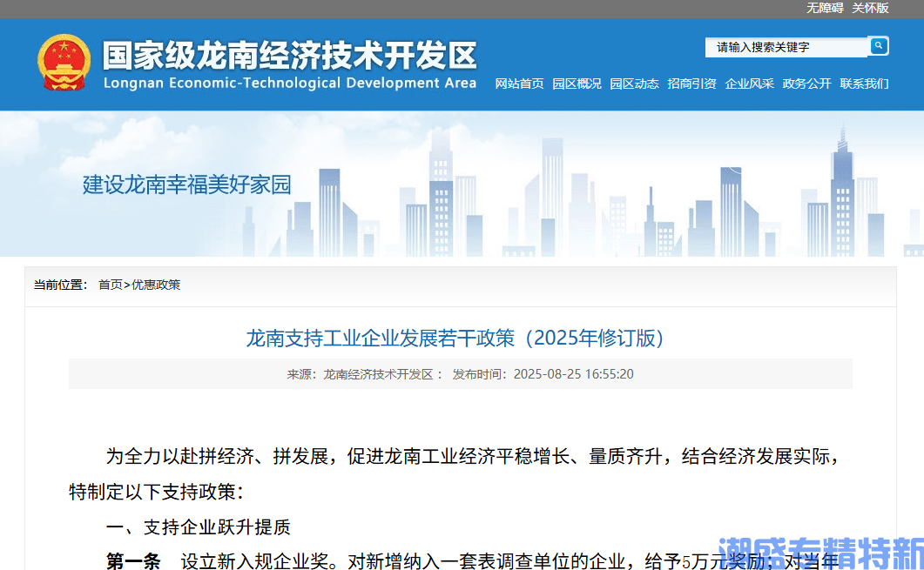Type in the search keyword input field

coord(784,47)
